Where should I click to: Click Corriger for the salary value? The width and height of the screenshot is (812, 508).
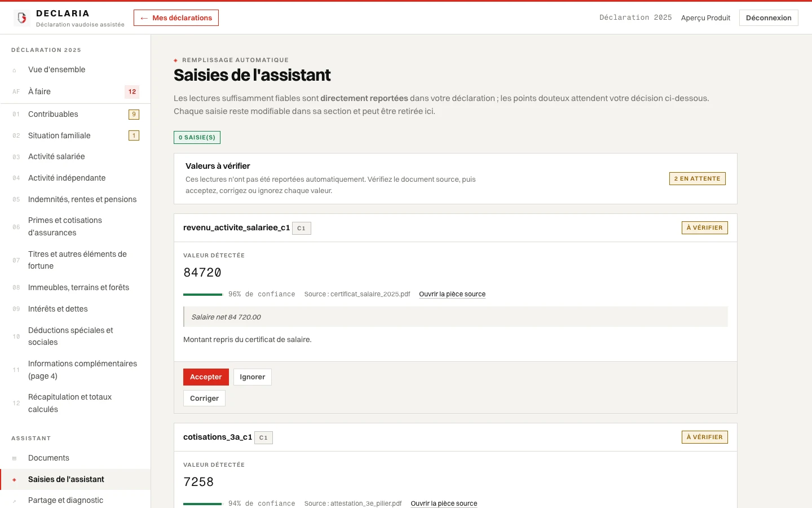[204, 398]
